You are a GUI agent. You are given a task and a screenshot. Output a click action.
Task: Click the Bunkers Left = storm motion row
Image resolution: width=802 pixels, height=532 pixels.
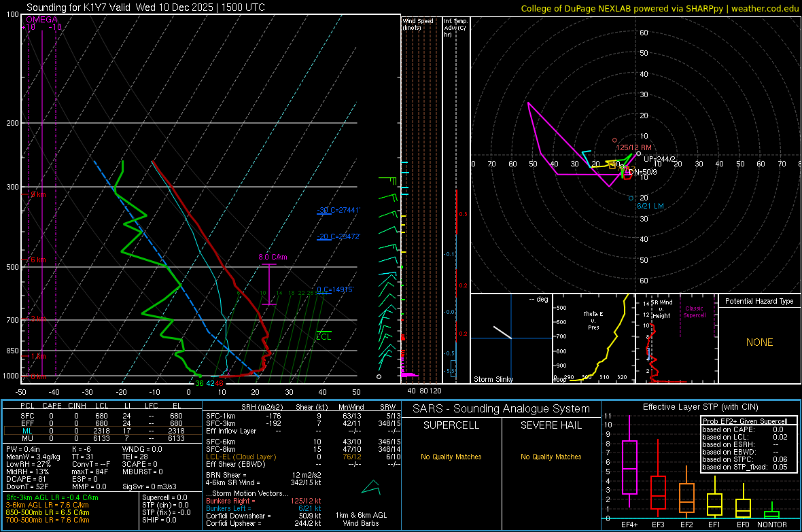[264, 508]
